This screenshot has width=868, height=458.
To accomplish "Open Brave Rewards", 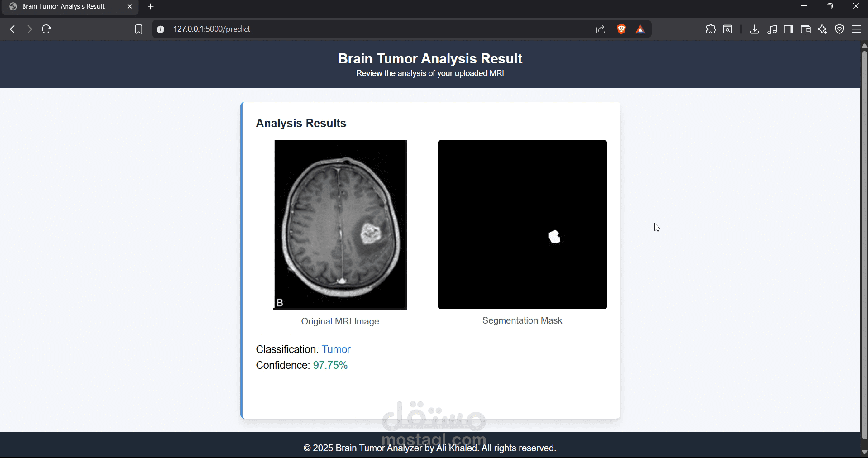I will coord(640,29).
